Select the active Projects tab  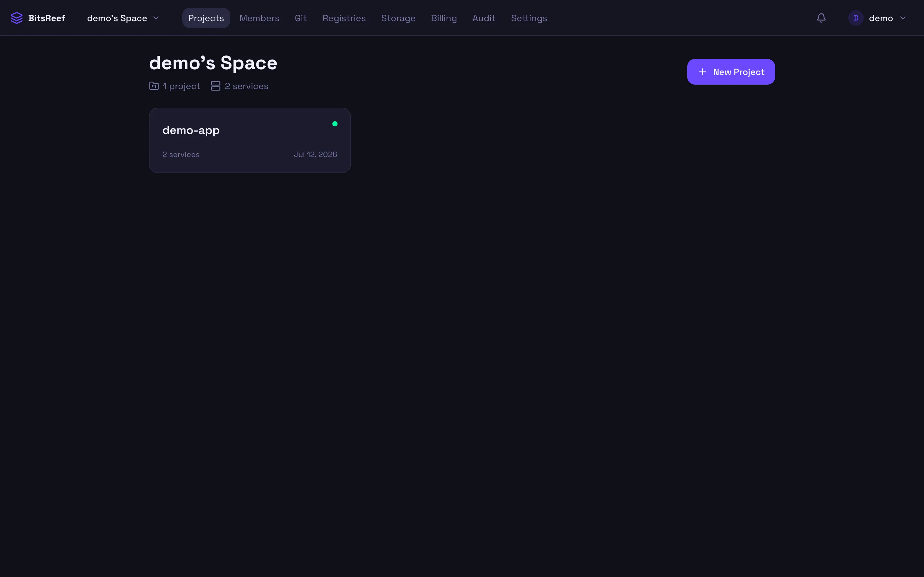[206, 18]
